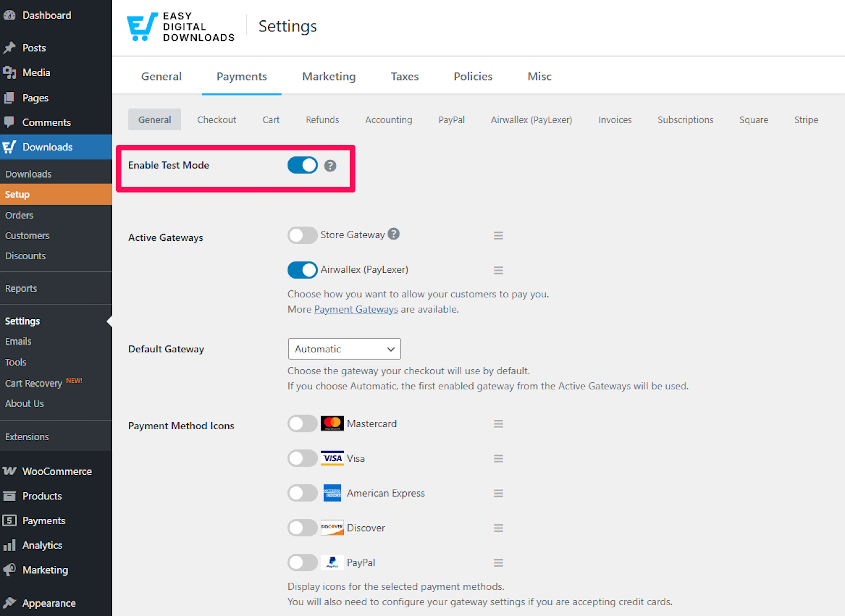Viewport: 845px width, 616px height.
Task: Click the American Express card icon
Action: click(x=332, y=493)
